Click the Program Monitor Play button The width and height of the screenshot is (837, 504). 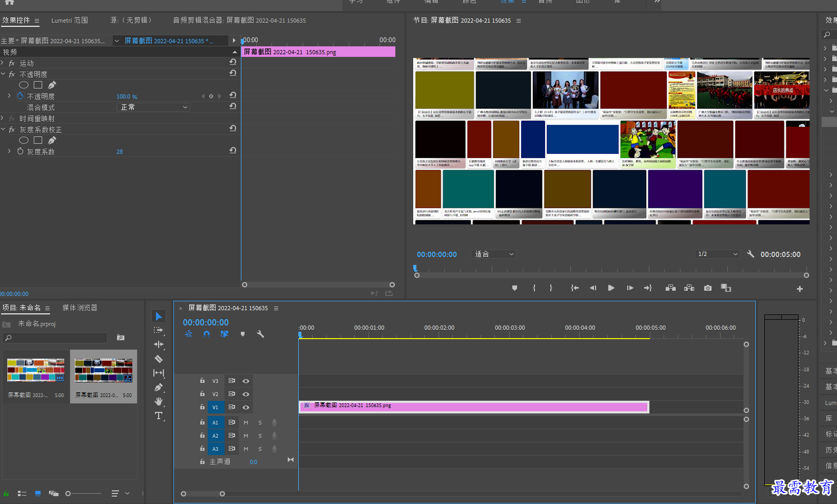click(611, 288)
